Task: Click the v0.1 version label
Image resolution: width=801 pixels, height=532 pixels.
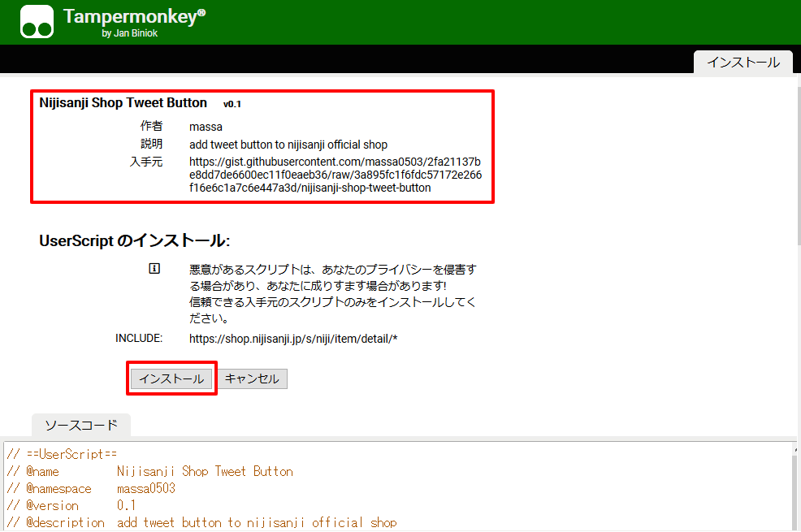Action: tap(232, 104)
